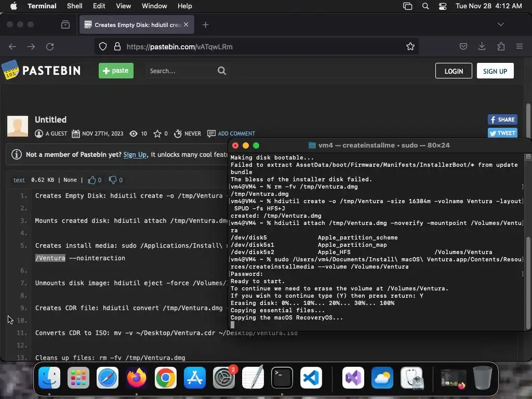Viewport: 532px width, 399px height.
Task: Click the green paste button
Action: pos(116,71)
